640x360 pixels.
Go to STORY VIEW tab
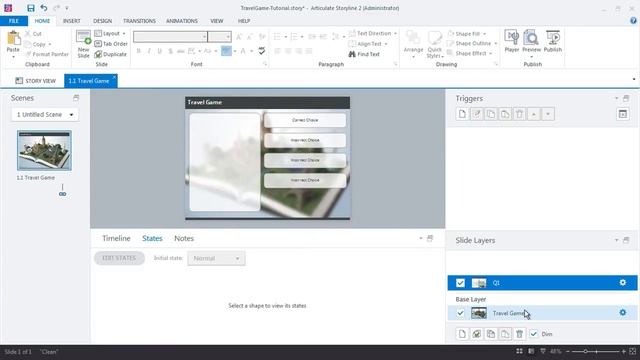36,81
